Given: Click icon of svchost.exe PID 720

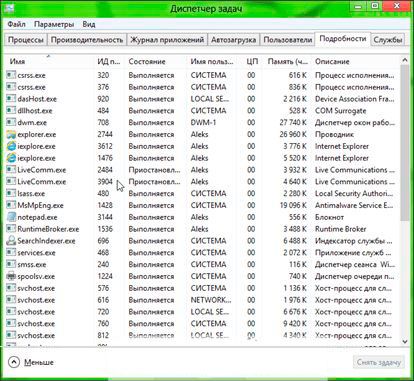Looking at the screenshot, I should tap(11, 312).
